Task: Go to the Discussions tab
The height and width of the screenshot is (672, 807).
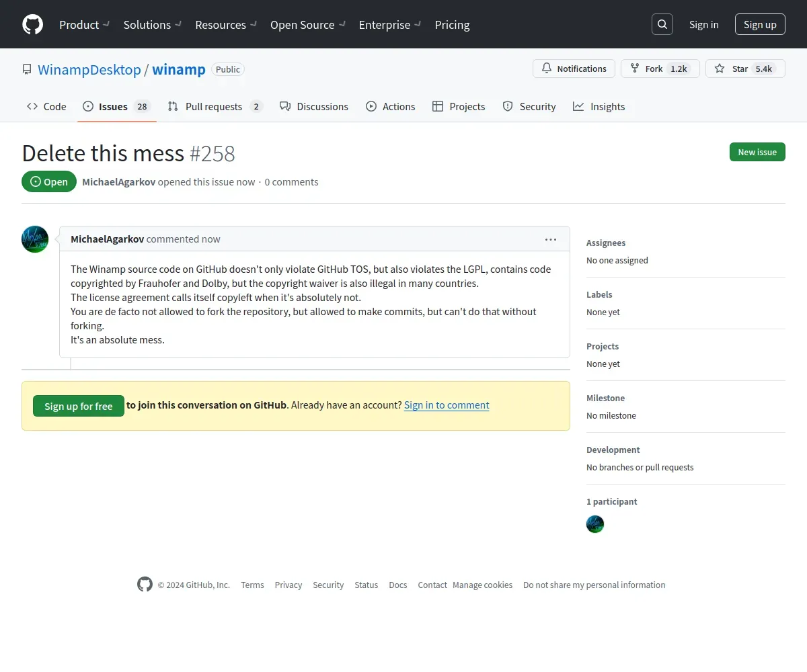Action: point(314,106)
